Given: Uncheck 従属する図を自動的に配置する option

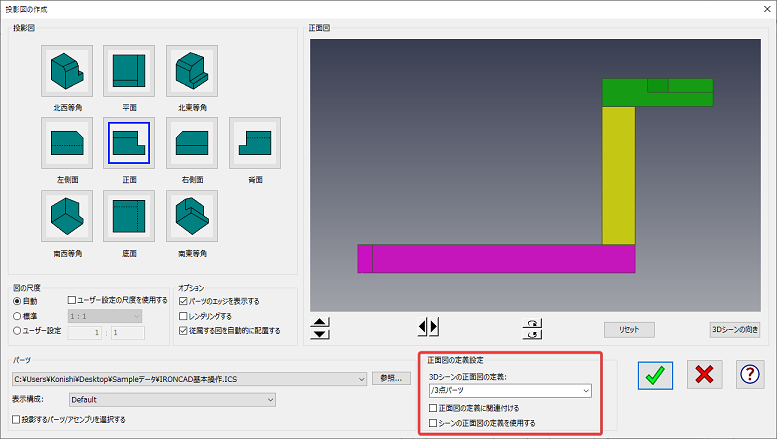Looking at the screenshot, I should 183,330.
